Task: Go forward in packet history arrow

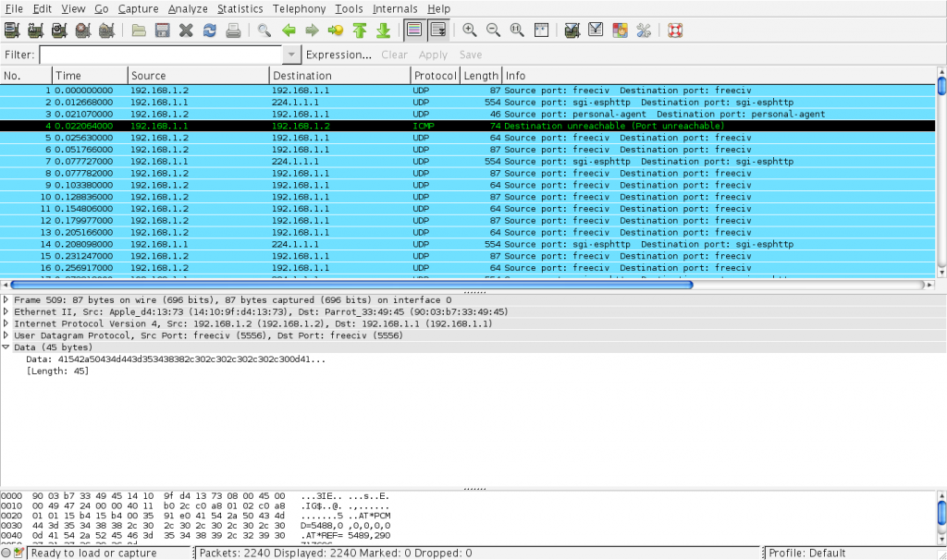Action: click(x=313, y=30)
